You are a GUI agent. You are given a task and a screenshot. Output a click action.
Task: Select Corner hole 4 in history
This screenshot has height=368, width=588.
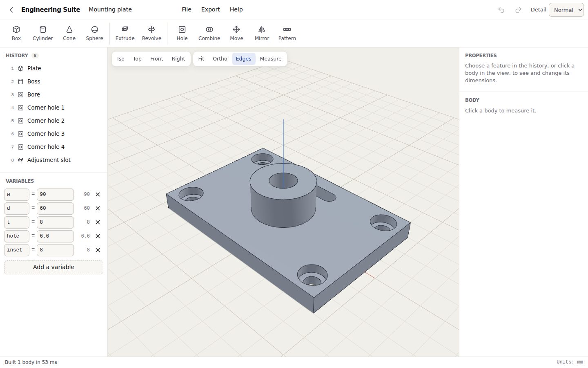[53, 147]
